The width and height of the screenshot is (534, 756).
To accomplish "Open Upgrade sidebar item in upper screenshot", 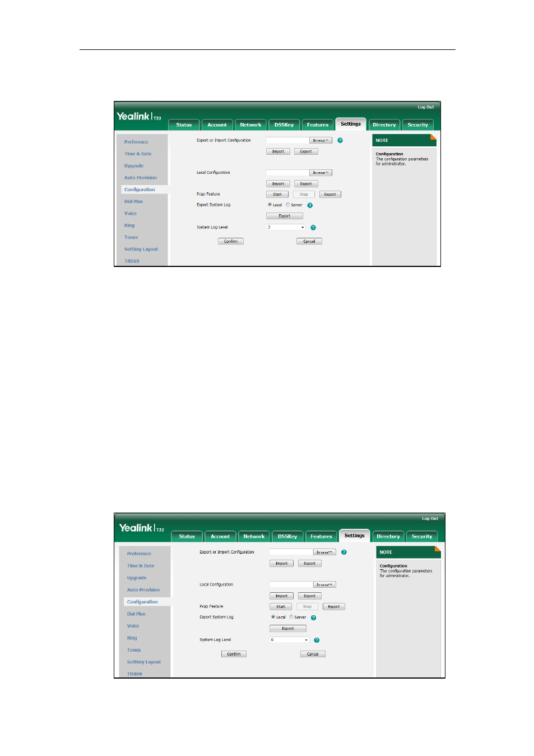I will point(134,166).
